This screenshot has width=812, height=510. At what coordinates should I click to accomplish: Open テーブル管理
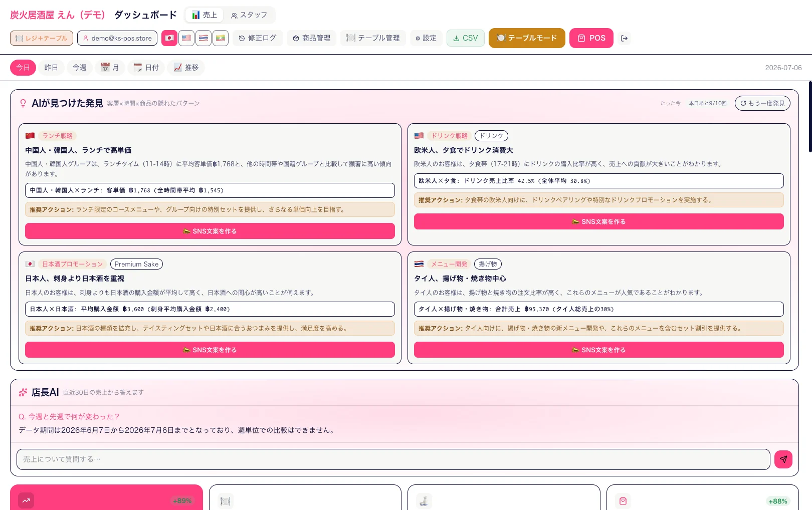(373, 38)
